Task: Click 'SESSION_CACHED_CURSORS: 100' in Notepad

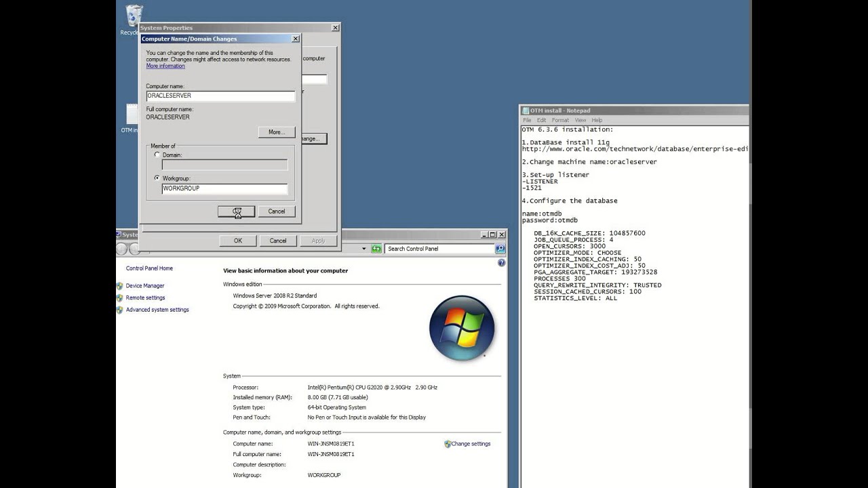Action: (587, 292)
